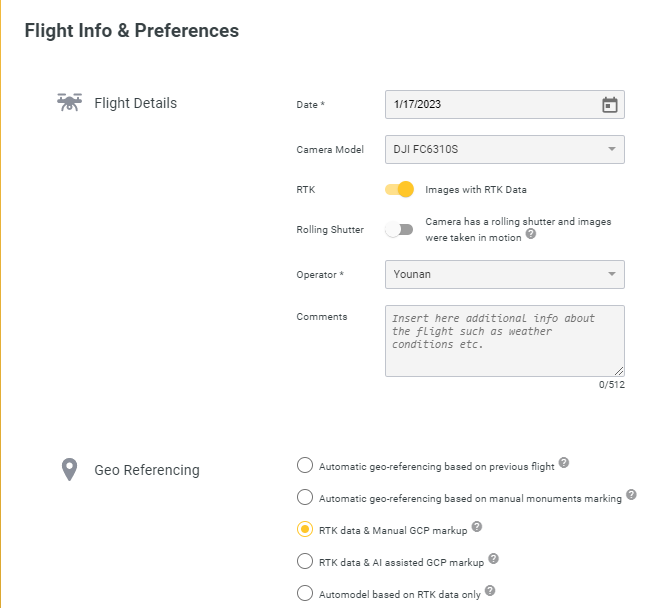Click help icon next to rolling shutter description

pyautogui.click(x=531, y=234)
